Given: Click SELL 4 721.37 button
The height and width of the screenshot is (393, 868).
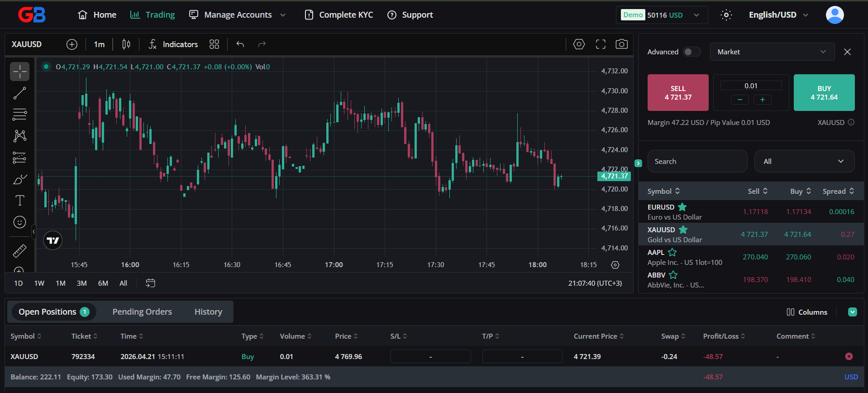Looking at the screenshot, I should [x=678, y=93].
